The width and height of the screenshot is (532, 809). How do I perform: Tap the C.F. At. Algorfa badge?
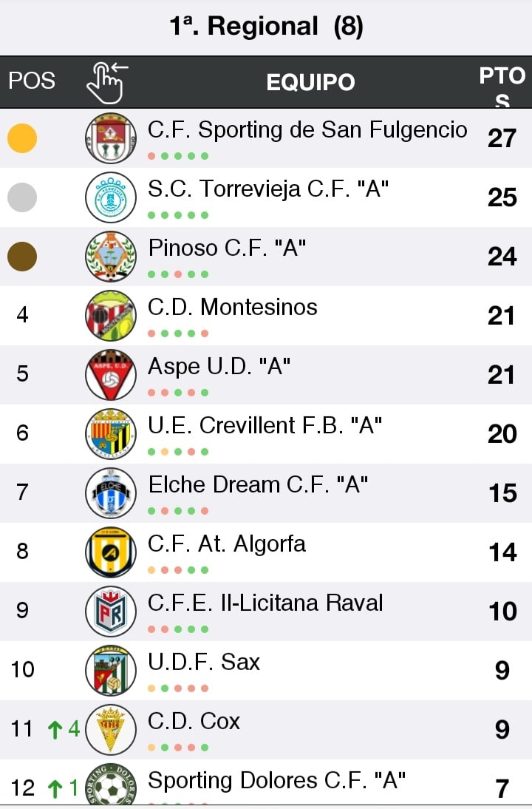point(111,552)
